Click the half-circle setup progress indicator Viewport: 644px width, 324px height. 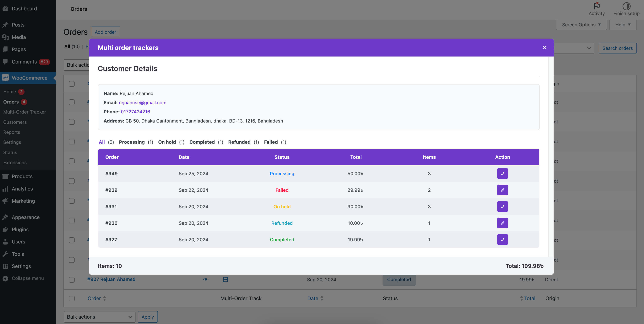click(x=626, y=6)
